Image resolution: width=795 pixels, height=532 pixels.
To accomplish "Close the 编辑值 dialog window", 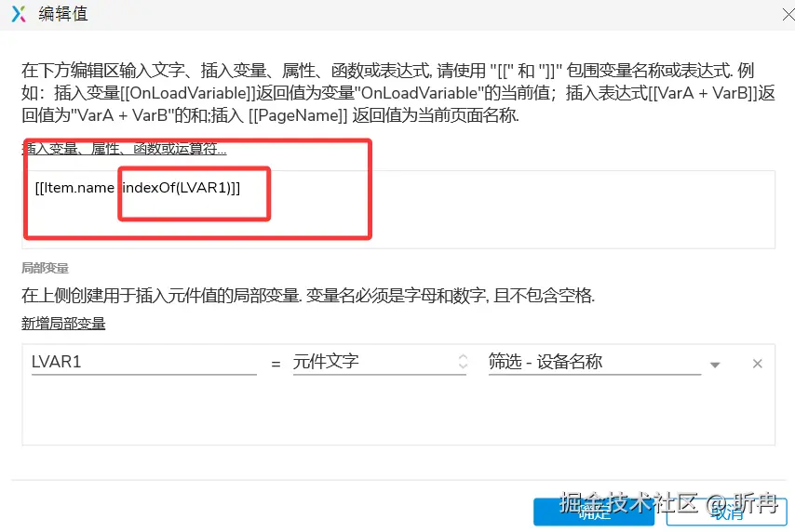I will pyautogui.click(x=788, y=15).
